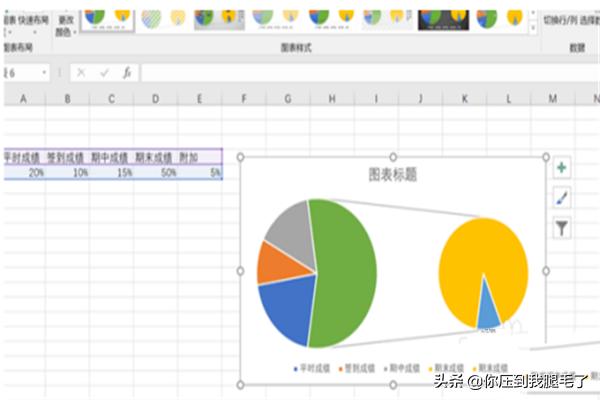Open the Name Box dropdown arrow
600x400 pixels.
44,72
